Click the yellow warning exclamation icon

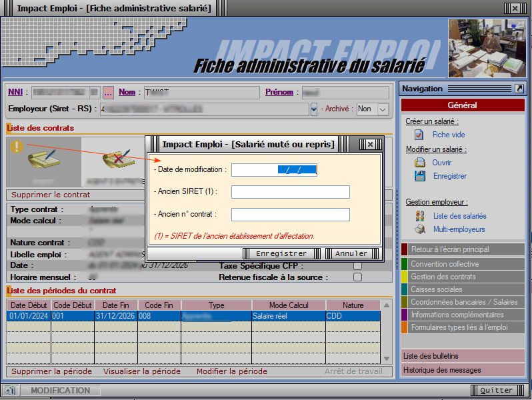tap(16, 147)
